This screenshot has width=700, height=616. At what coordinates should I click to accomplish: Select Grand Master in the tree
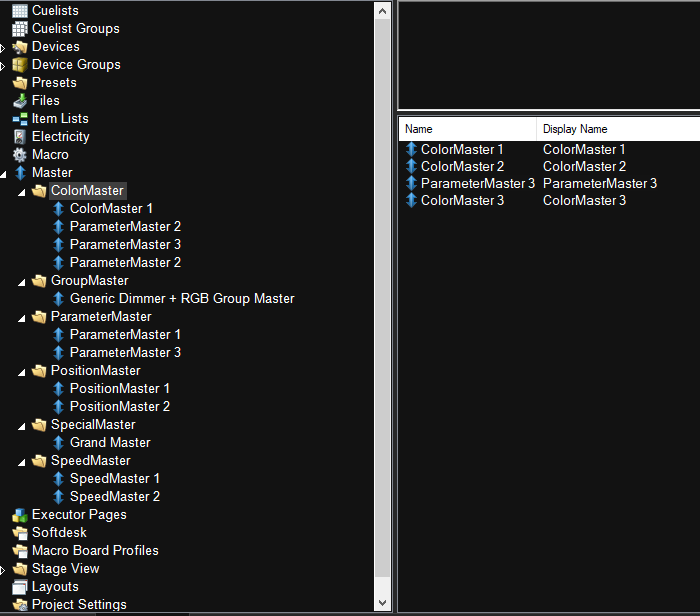pyautogui.click(x=110, y=443)
